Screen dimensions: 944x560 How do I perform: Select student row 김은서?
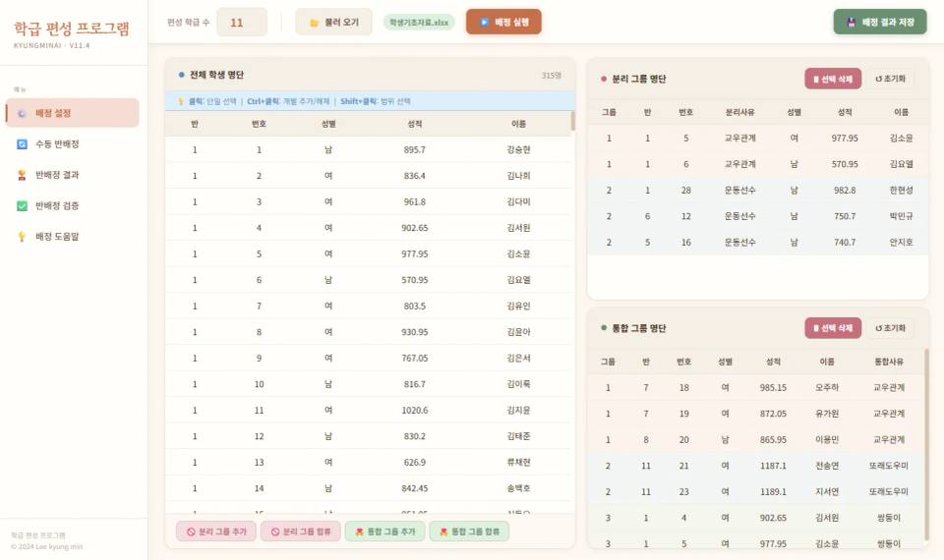coord(369,358)
